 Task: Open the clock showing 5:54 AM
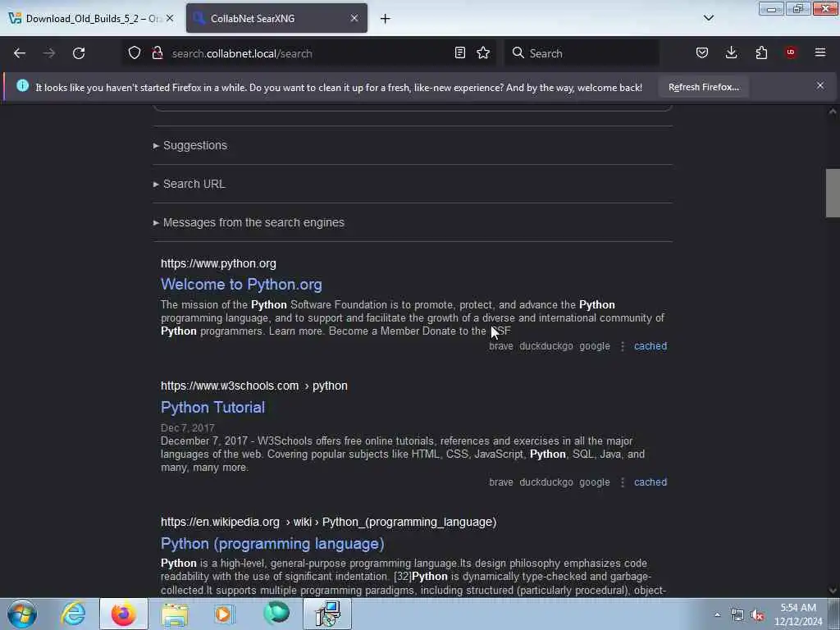798,614
